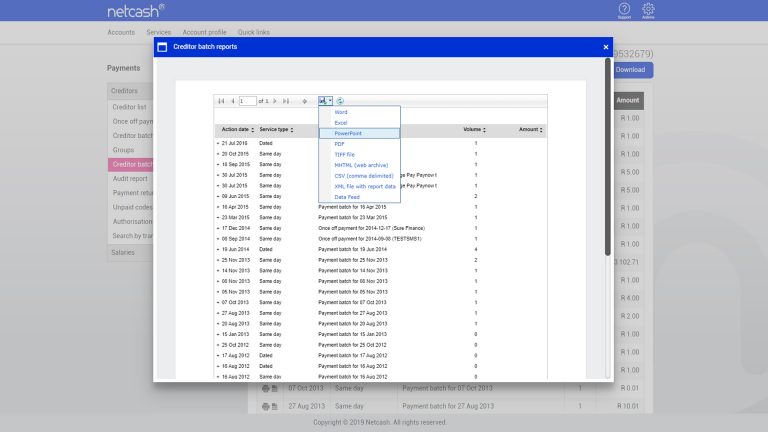Expand the 21 Jul 2016 row
Screen dimensions: 768x432
[x=218, y=144]
